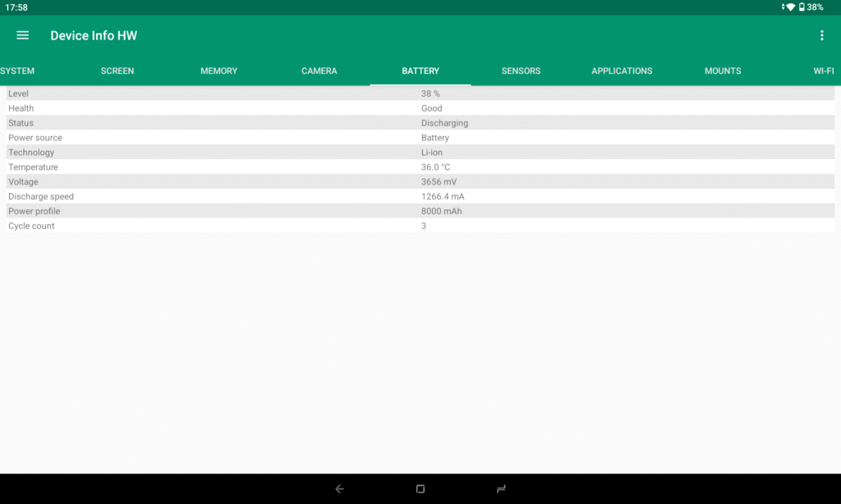
Task: Select the battery Level row
Action: tap(420, 94)
